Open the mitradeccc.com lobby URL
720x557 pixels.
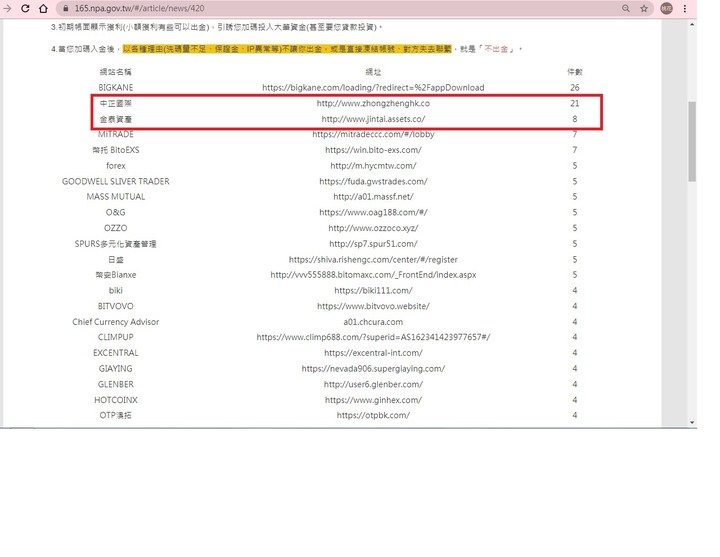coord(373,134)
